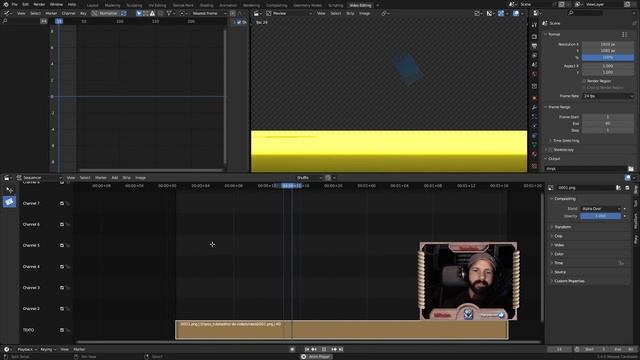The image size is (640, 360).
Task: Open the Shuffle overlap mode dropdown
Action: pyautogui.click(x=309, y=178)
